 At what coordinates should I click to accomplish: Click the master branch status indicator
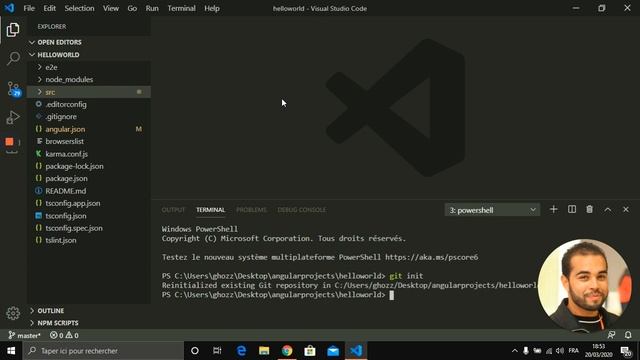[x=24, y=336]
